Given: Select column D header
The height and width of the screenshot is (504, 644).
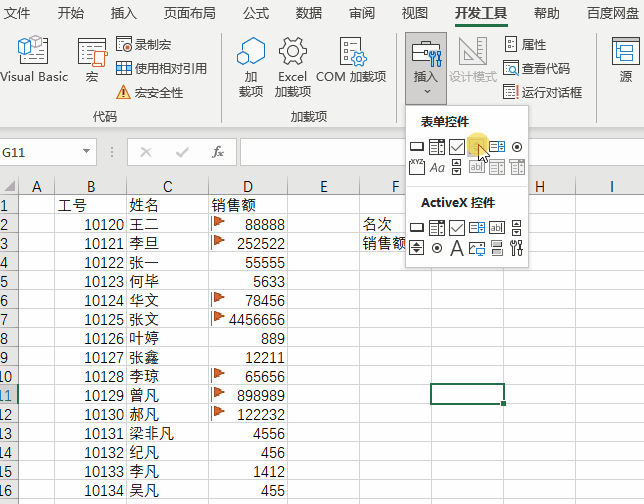Looking at the screenshot, I should pos(248,186).
